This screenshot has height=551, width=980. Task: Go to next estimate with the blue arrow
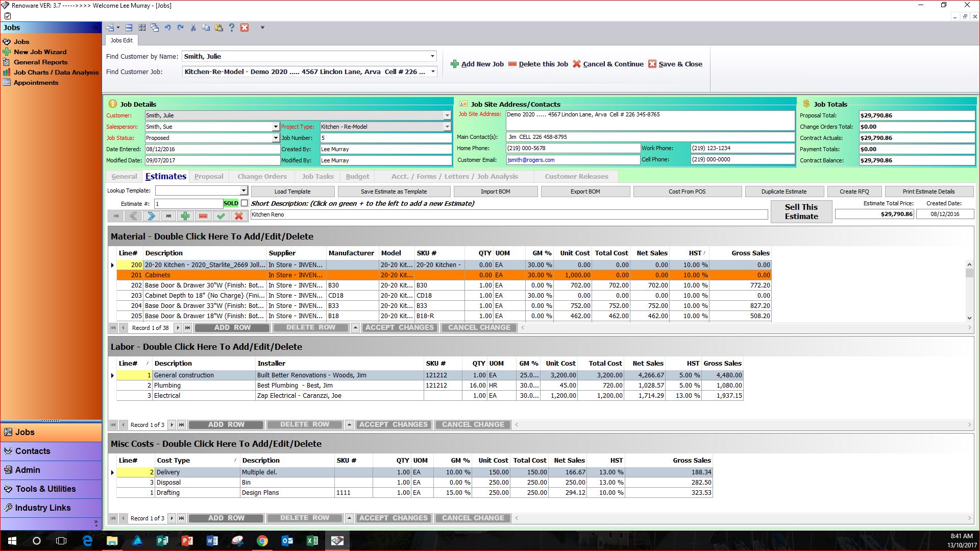[151, 216]
